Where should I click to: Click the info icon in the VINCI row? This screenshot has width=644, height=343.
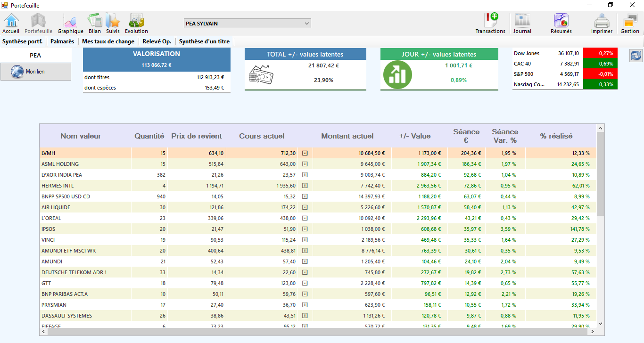305,240
